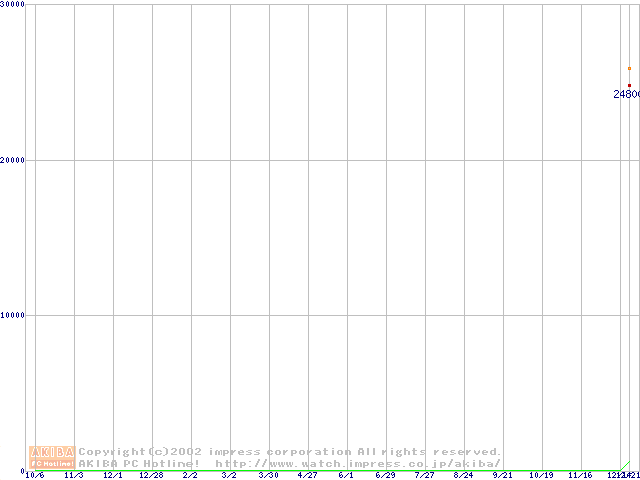Click the impress corporation copyright text
640x480 pixels.
[x=290, y=452]
